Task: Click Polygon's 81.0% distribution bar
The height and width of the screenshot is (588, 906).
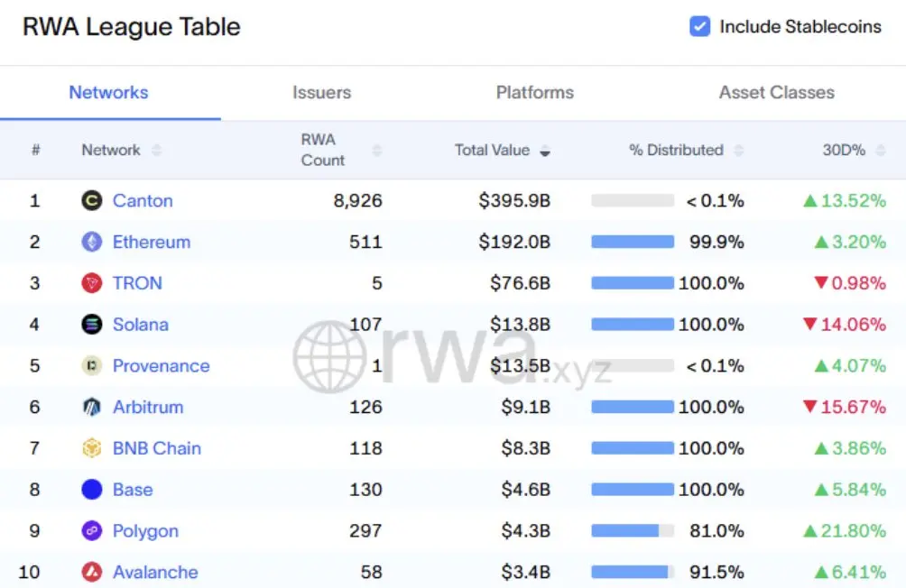Action: [632, 531]
